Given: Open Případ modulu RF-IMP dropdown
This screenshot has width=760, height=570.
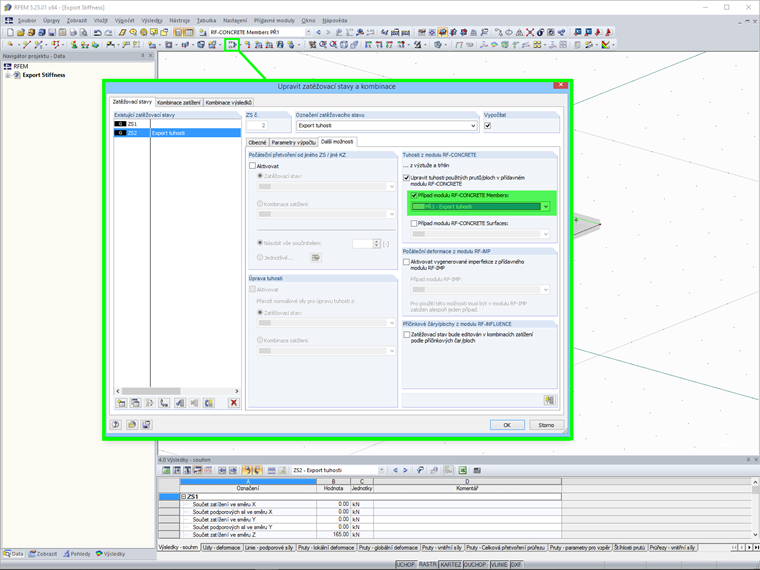Looking at the screenshot, I should click(x=546, y=289).
